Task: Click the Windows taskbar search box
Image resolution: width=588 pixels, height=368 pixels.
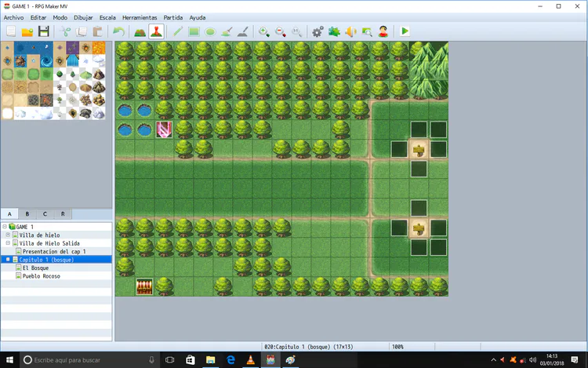Action: coord(90,360)
